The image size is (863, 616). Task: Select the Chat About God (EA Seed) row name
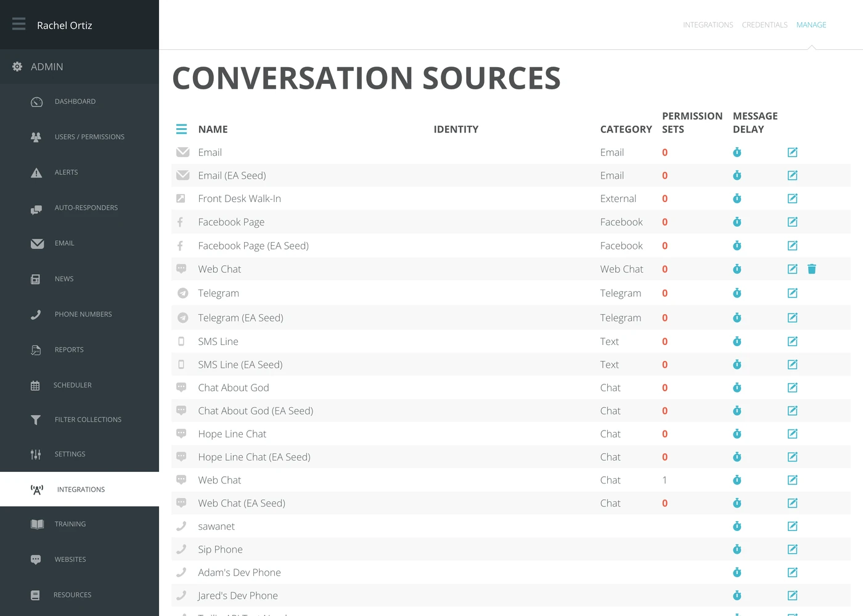point(256,411)
